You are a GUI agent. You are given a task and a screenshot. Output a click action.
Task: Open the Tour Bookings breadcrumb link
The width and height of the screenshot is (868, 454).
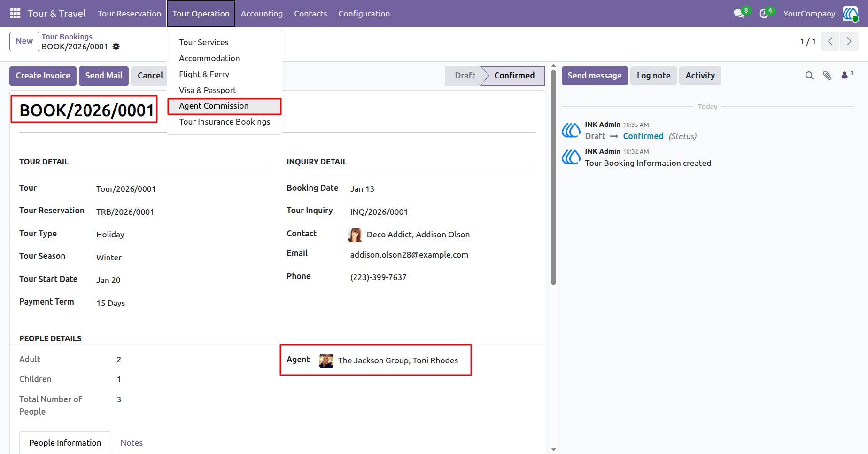[67, 37]
